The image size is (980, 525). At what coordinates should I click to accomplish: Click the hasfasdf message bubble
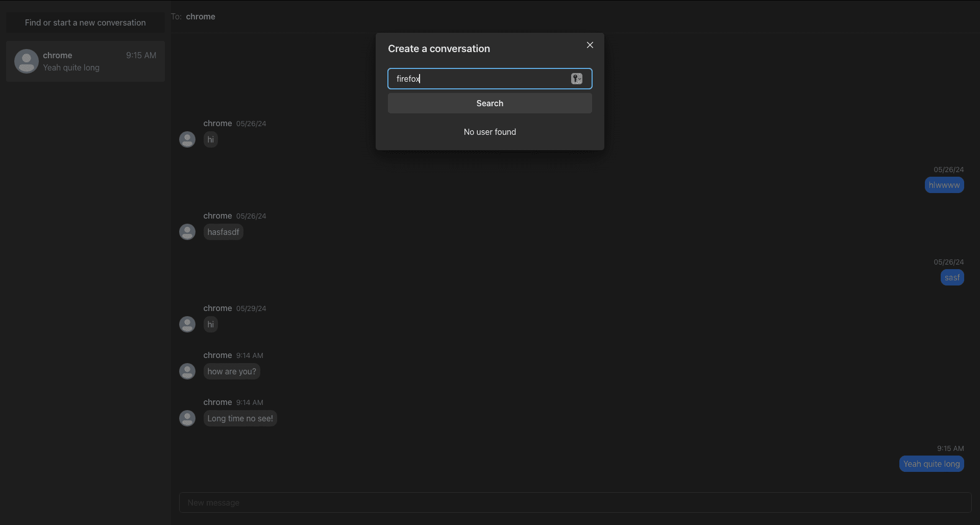(x=224, y=232)
